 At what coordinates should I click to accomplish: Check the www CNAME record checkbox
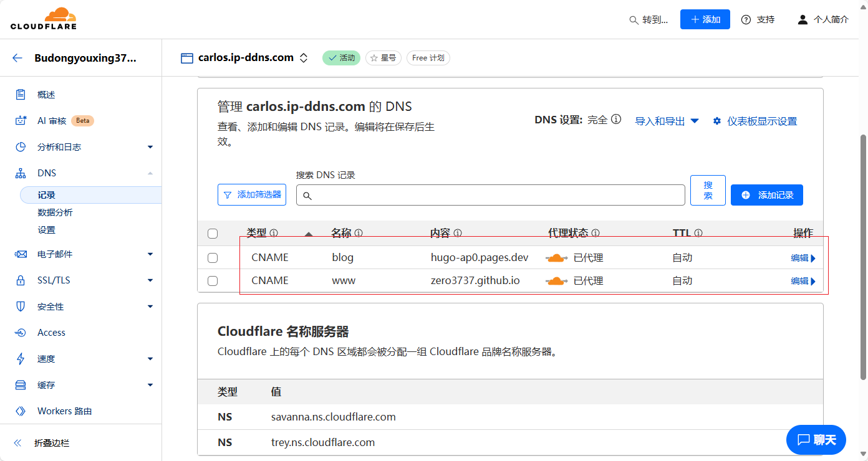coord(213,281)
